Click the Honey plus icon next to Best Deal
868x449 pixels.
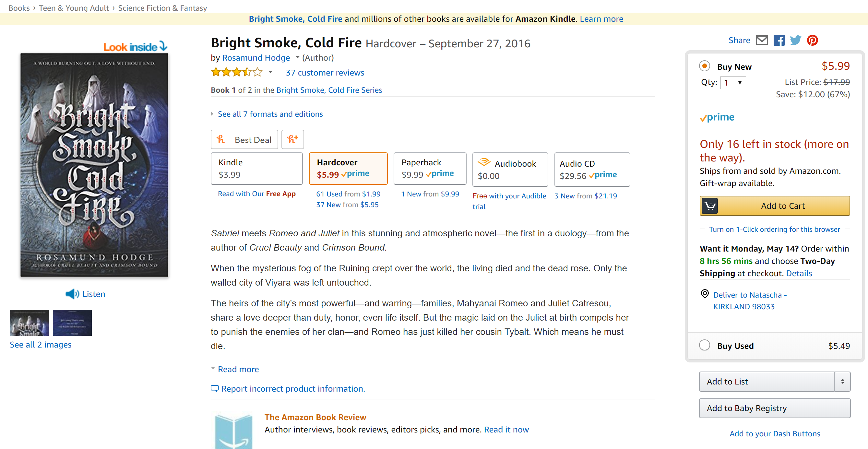tap(292, 139)
